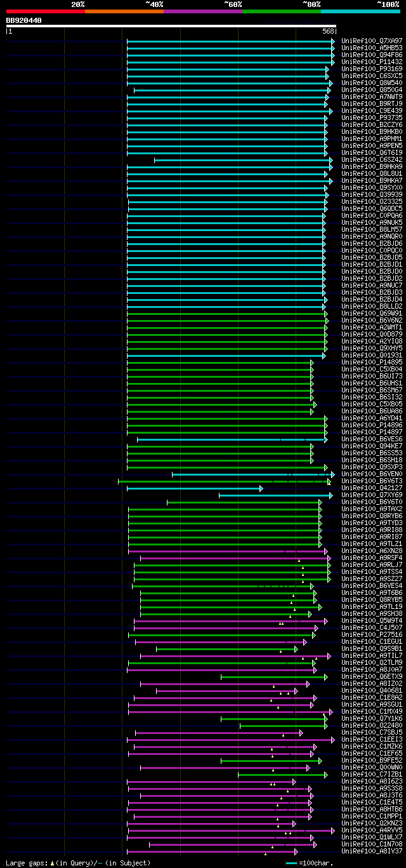Pick the UniRef100_B6V6N2 hit name
This screenshot has height=868, width=406.
click(x=372, y=320)
